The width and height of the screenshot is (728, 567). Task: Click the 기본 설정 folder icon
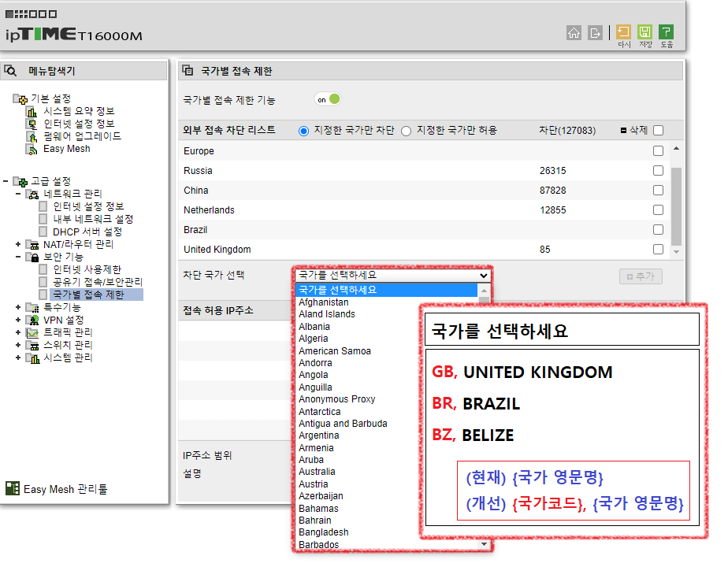tap(20, 98)
